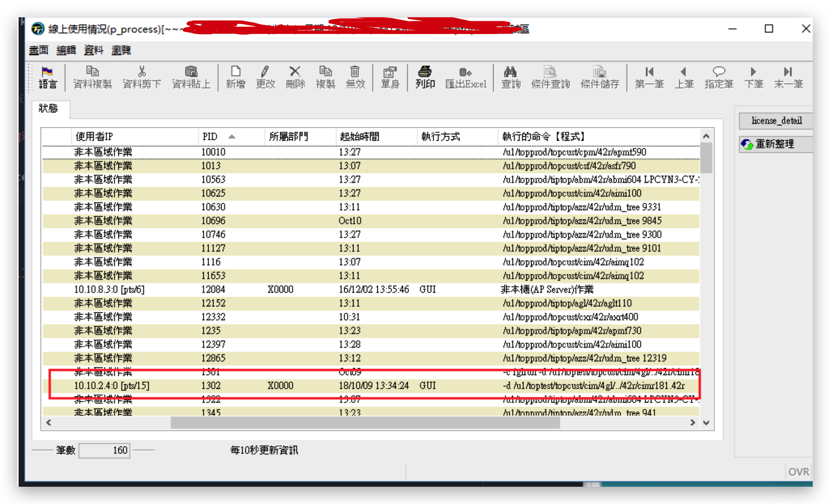Click the 無效 trash can icon

pos(355,77)
